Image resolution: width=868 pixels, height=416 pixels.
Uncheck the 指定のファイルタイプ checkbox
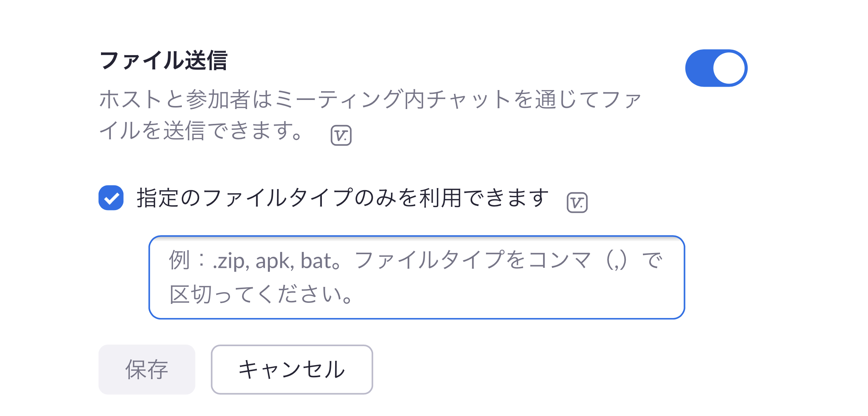(x=111, y=198)
